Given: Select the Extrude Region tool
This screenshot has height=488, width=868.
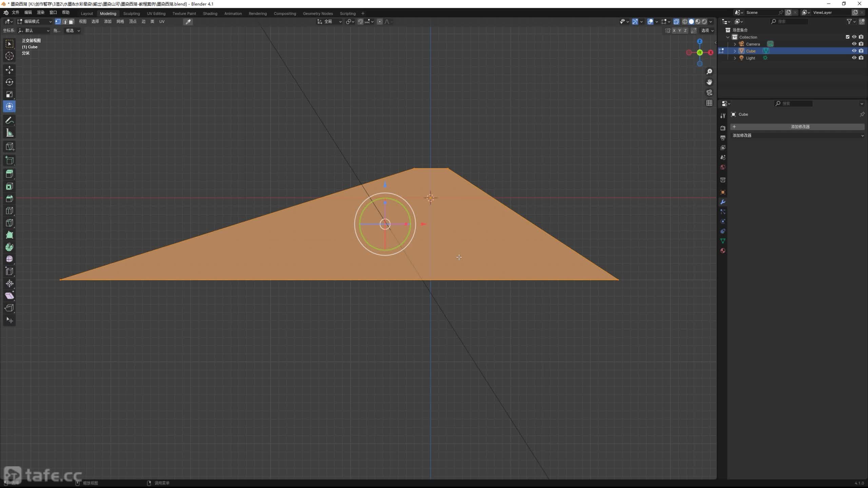Looking at the screenshot, I should [x=9, y=174].
